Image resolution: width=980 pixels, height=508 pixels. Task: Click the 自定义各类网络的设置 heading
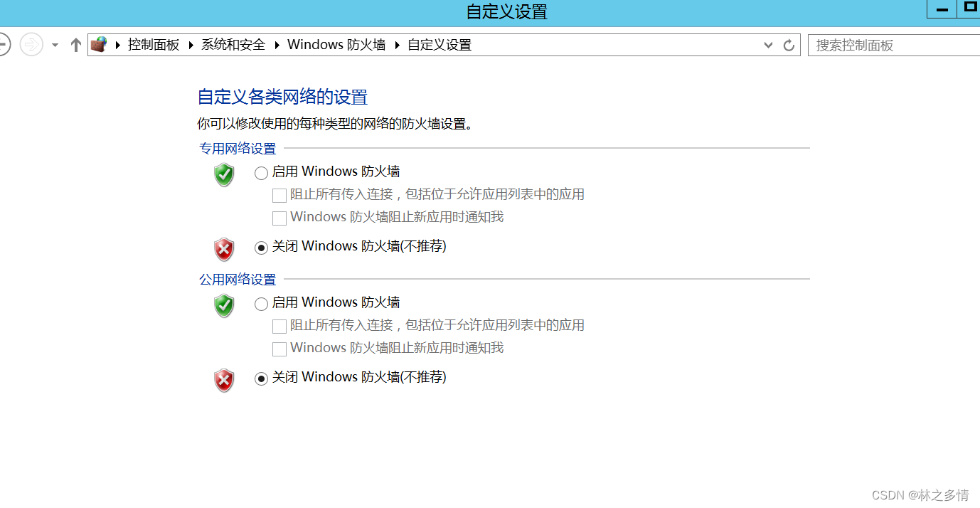(282, 97)
